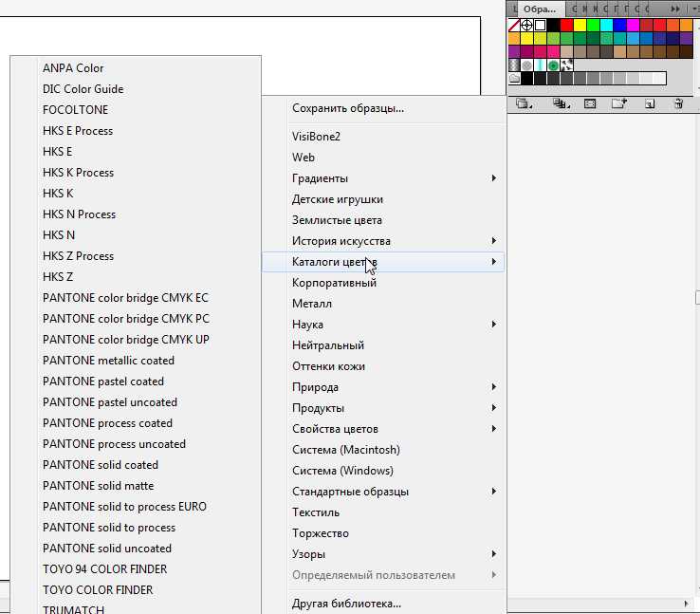Open Система (Windows) swatch library

tap(383, 471)
